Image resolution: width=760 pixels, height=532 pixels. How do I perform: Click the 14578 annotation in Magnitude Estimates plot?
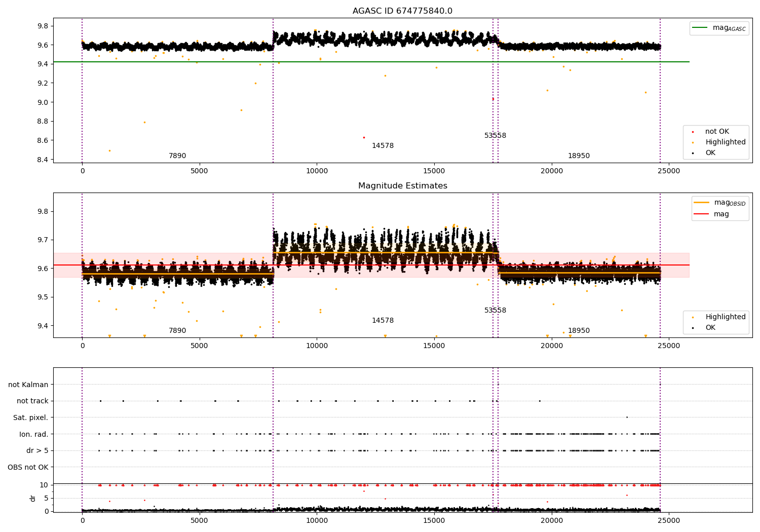(383, 321)
